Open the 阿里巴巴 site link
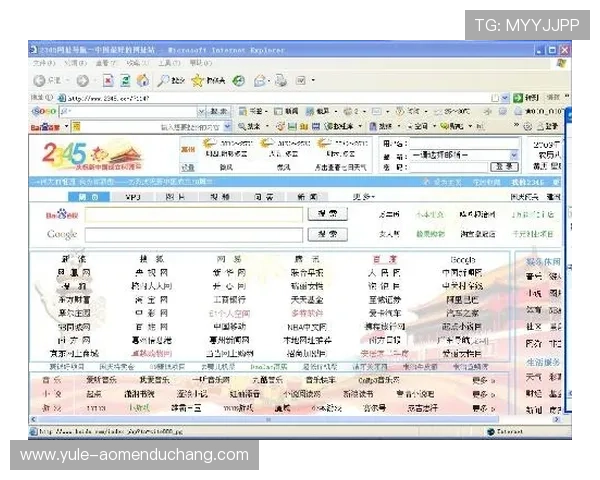Image resolution: width=600 pixels, height=480 pixels. (463, 300)
